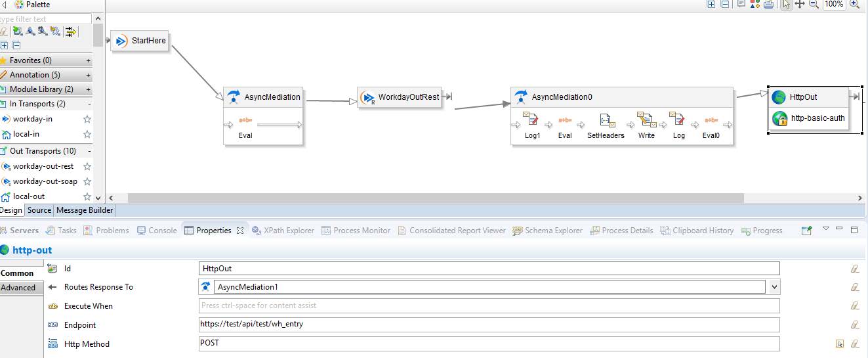Collapse all palette groups minus icon
This screenshot has height=358, width=868.
16,45
